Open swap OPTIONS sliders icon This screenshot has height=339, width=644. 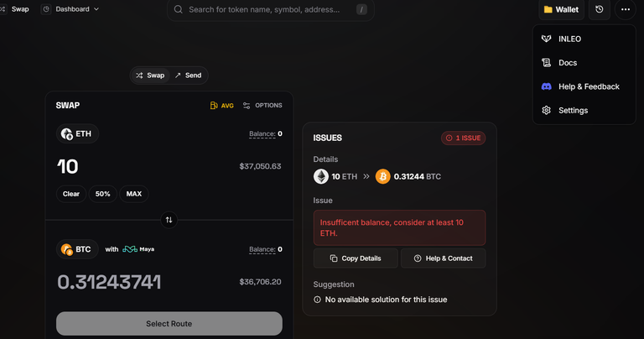pos(247,106)
